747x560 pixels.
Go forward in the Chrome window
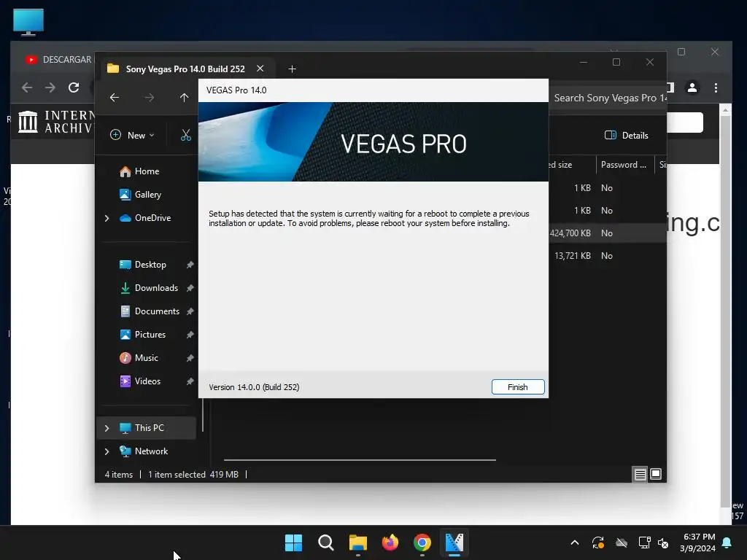click(50, 87)
